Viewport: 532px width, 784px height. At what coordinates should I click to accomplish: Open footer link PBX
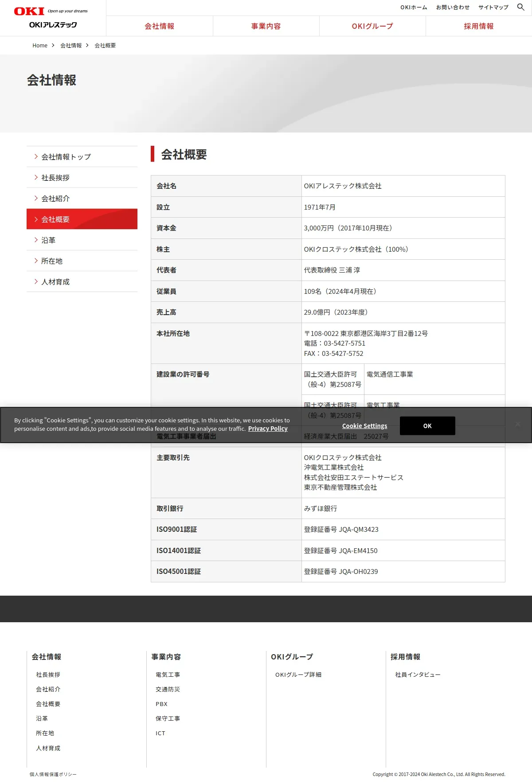[161, 704]
